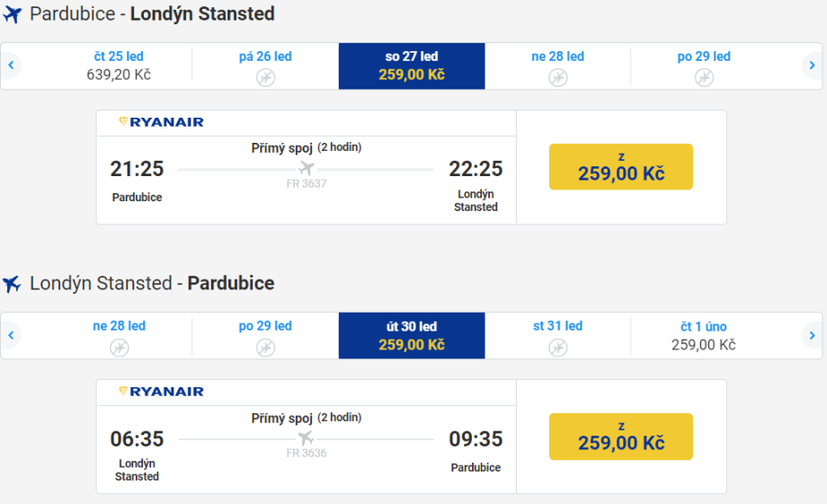Click the no-flight icon under st 31 led
This screenshot has width=827, height=504.
(557, 348)
